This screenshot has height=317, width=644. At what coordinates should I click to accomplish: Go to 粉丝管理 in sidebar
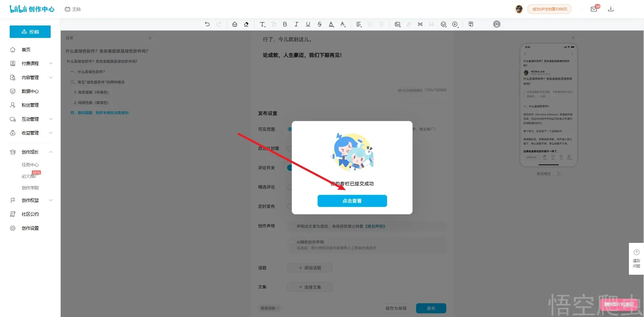pos(30,105)
